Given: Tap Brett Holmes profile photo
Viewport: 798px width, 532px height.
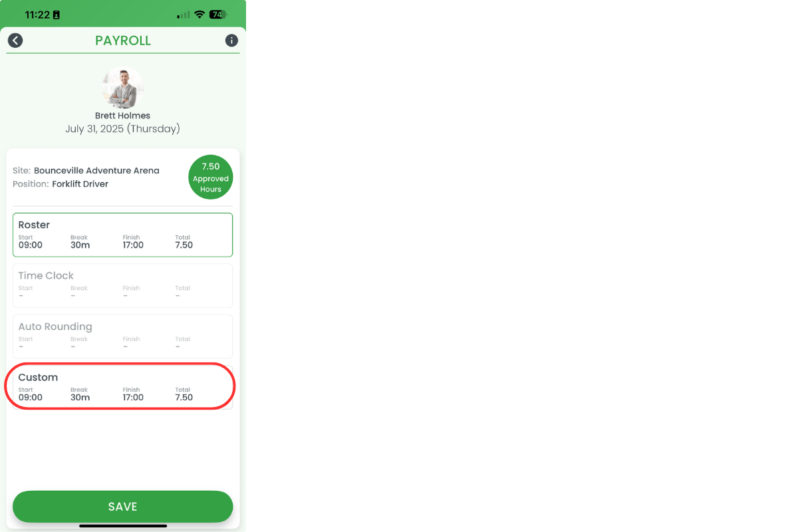Looking at the screenshot, I should coord(122,88).
